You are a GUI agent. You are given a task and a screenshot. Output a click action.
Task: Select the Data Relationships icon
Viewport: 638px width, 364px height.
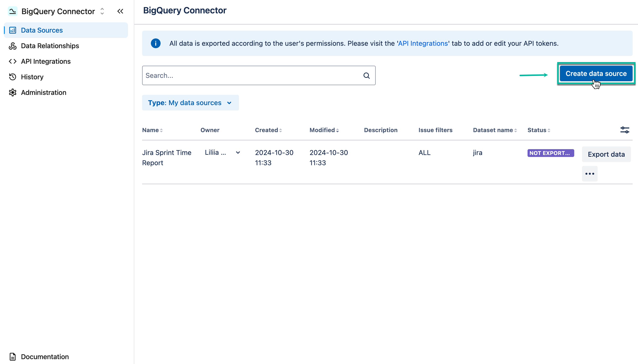pyautogui.click(x=13, y=46)
